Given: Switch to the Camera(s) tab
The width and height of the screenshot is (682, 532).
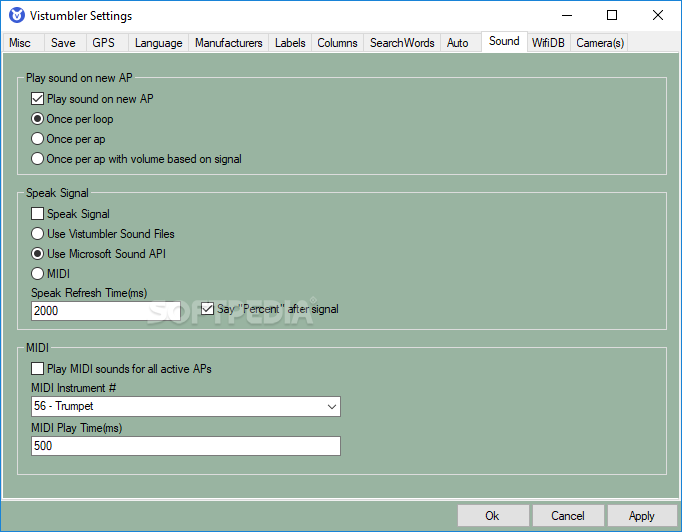Looking at the screenshot, I should pos(599,43).
